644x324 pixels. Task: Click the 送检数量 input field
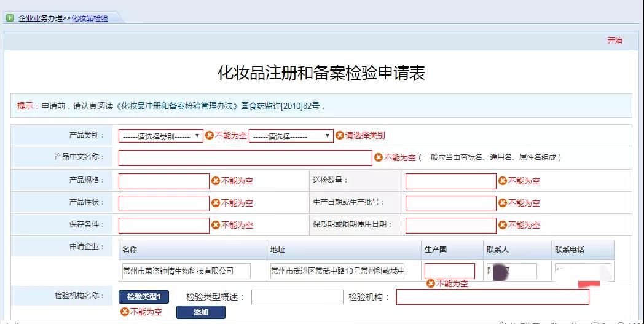pyautogui.click(x=451, y=181)
